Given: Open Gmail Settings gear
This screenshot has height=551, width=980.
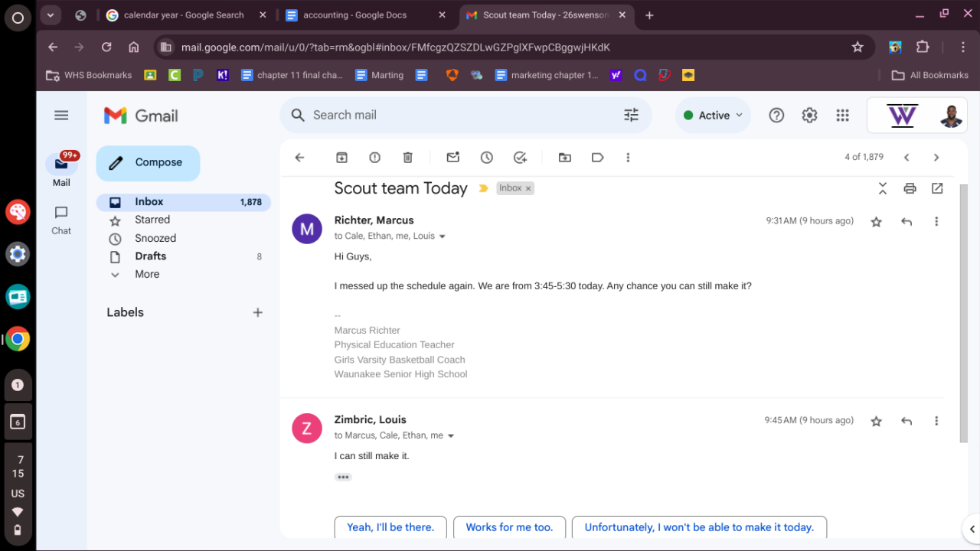Looking at the screenshot, I should tap(809, 116).
